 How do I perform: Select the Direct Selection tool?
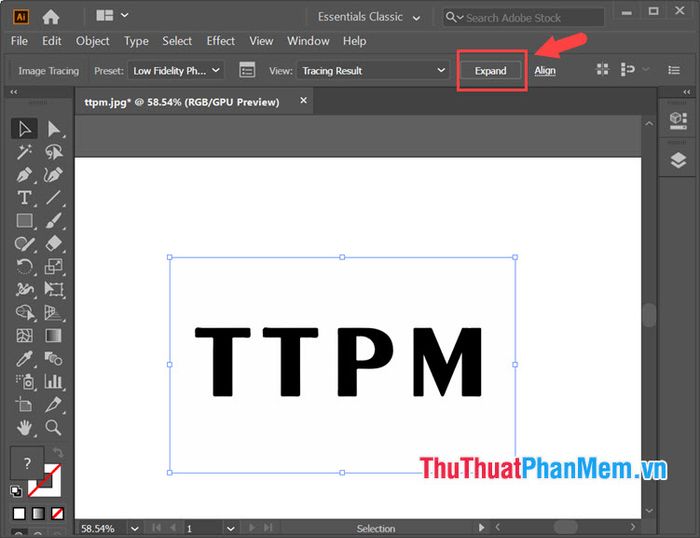pos(54,129)
